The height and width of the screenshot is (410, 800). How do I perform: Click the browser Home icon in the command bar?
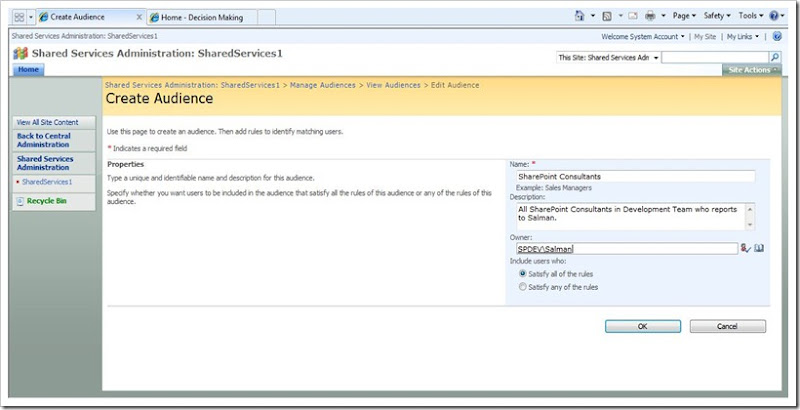pyautogui.click(x=581, y=17)
